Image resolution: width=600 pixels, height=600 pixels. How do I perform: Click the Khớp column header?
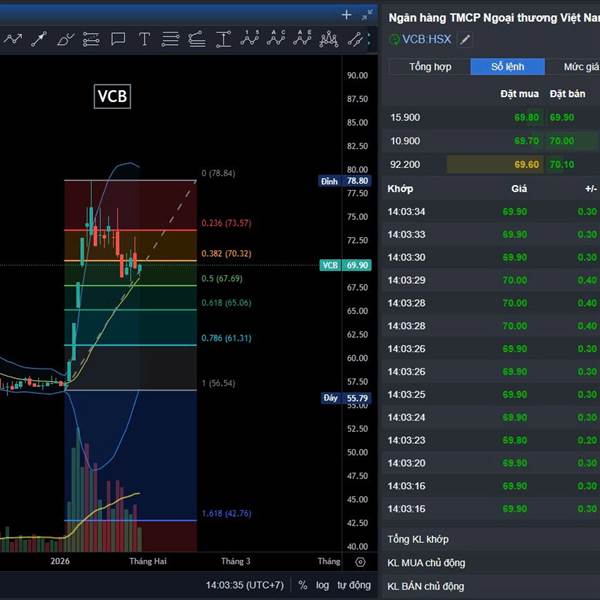click(x=400, y=189)
